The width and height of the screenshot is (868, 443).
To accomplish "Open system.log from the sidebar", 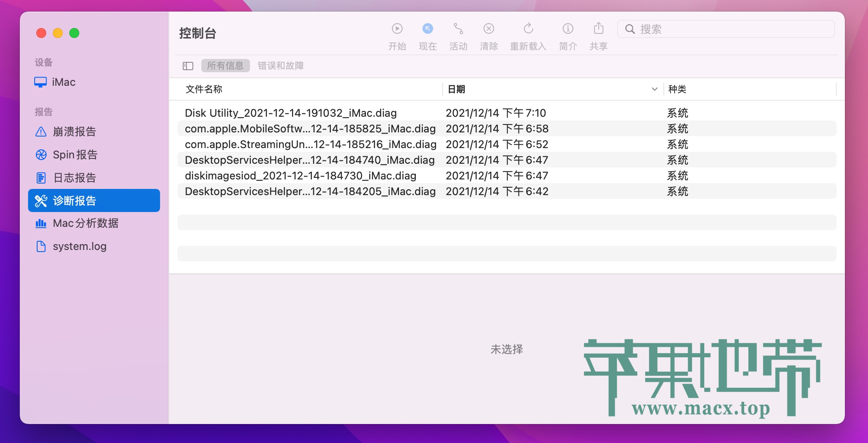I will point(79,246).
